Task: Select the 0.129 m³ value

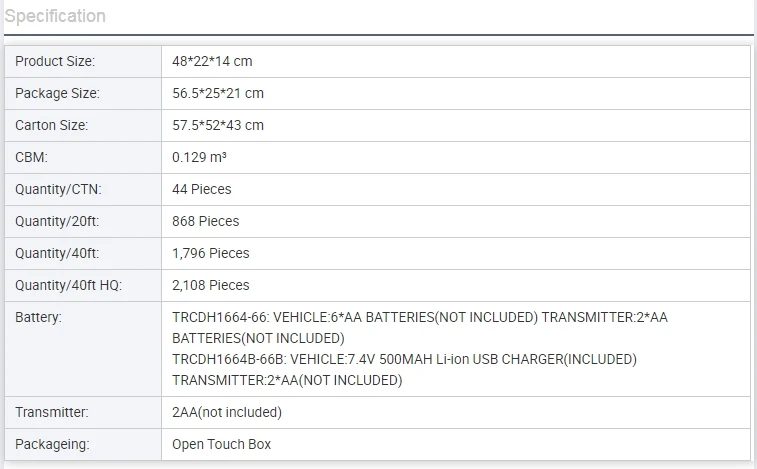Action: tap(199, 157)
